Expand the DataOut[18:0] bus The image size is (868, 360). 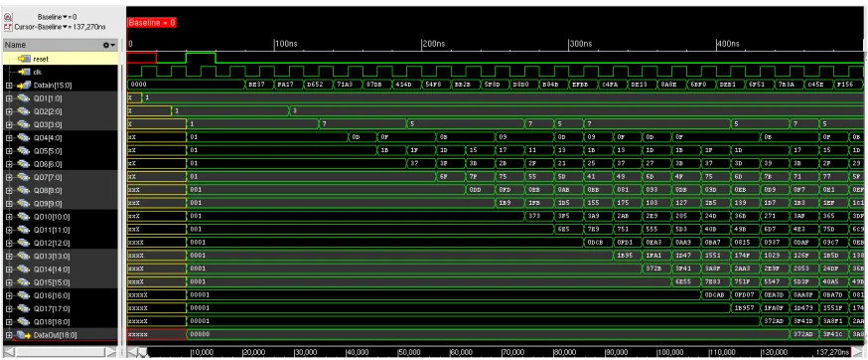click(x=8, y=335)
